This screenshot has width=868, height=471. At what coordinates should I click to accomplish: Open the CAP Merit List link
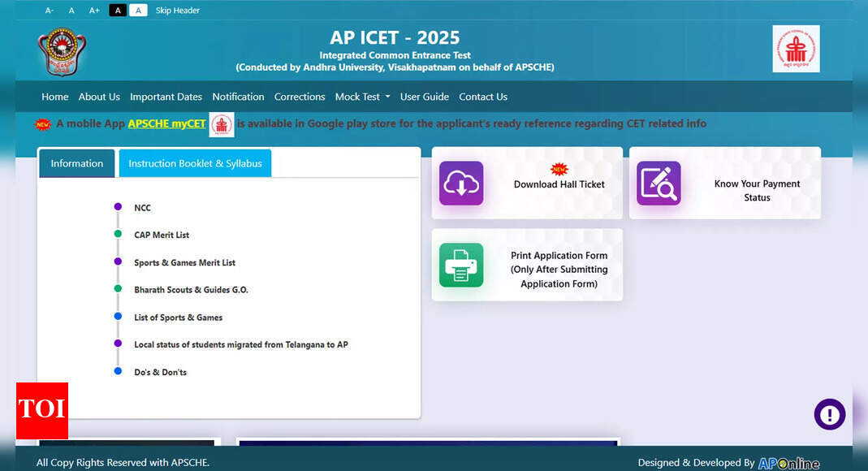pos(162,235)
